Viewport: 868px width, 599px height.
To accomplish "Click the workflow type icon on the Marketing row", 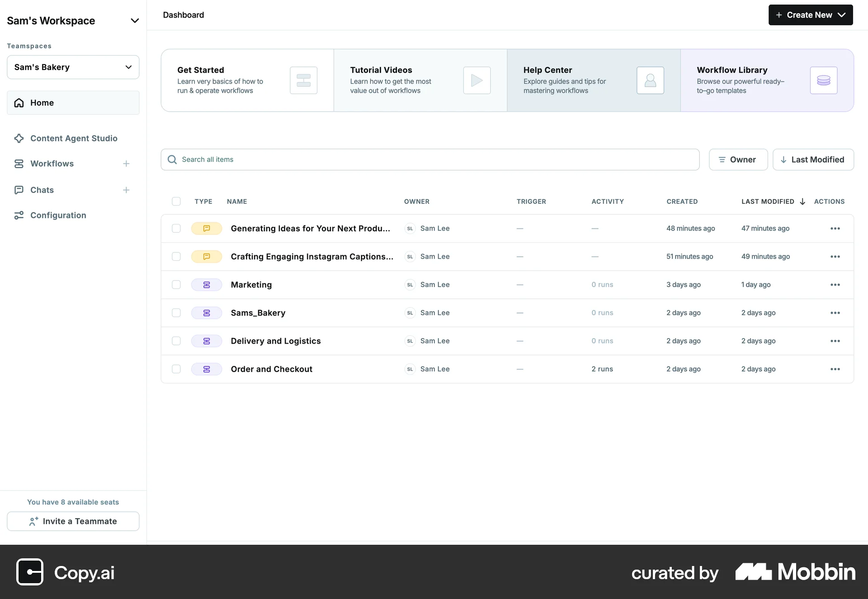I will pyautogui.click(x=207, y=285).
